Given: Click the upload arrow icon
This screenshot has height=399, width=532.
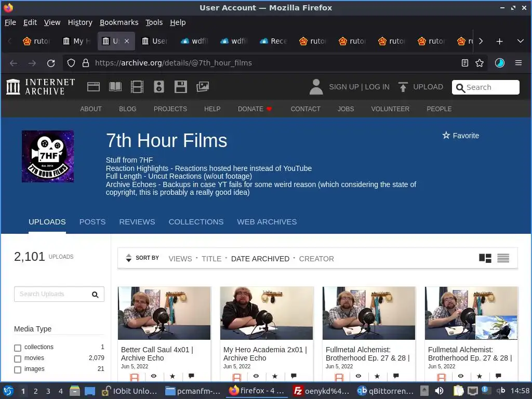Looking at the screenshot, I should pyautogui.click(x=403, y=87).
